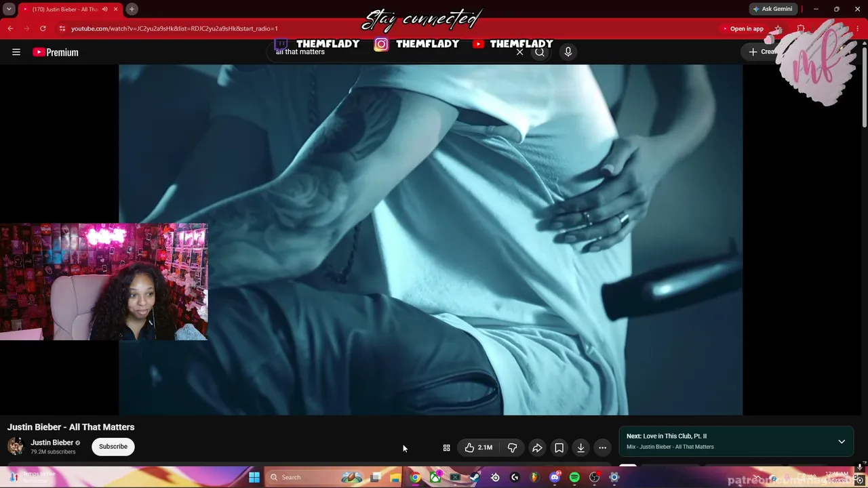Image resolution: width=868 pixels, height=488 pixels.
Task: Open Steam from the taskbar
Action: click(475, 477)
